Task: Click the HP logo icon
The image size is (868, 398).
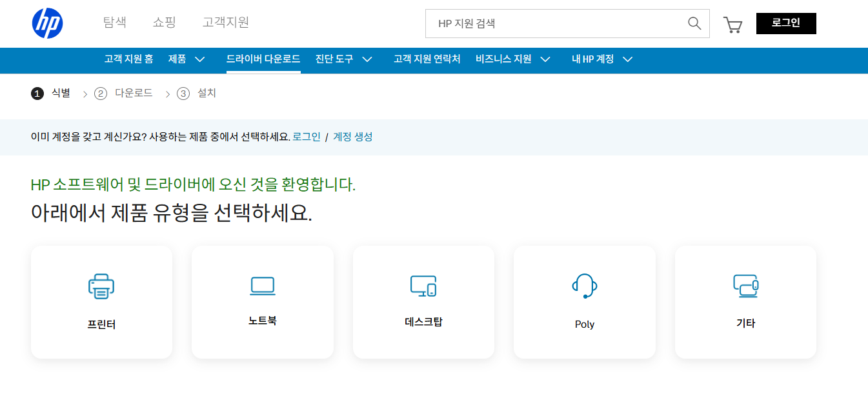Action: pyautogui.click(x=47, y=23)
